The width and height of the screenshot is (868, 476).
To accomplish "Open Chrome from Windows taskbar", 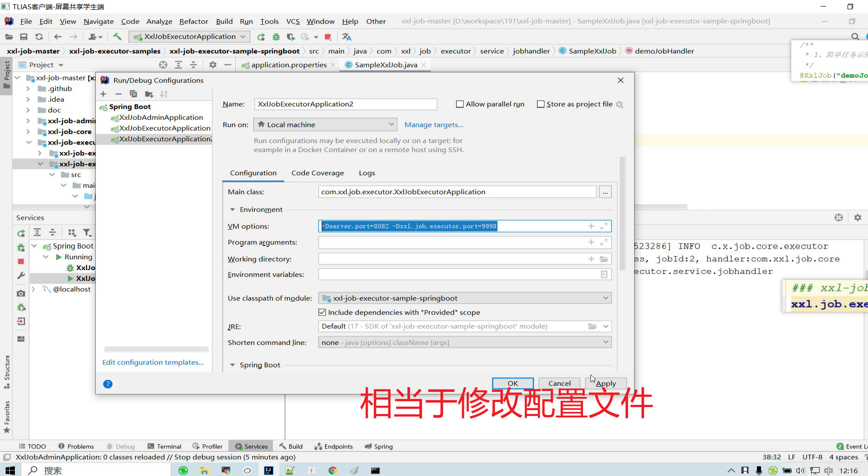I will pyautogui.click(x=332, y=470).
